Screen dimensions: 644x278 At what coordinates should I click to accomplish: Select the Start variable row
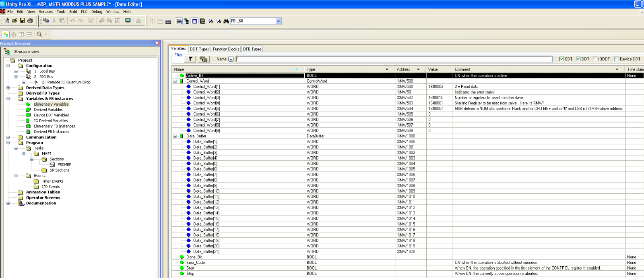point(408,268)
